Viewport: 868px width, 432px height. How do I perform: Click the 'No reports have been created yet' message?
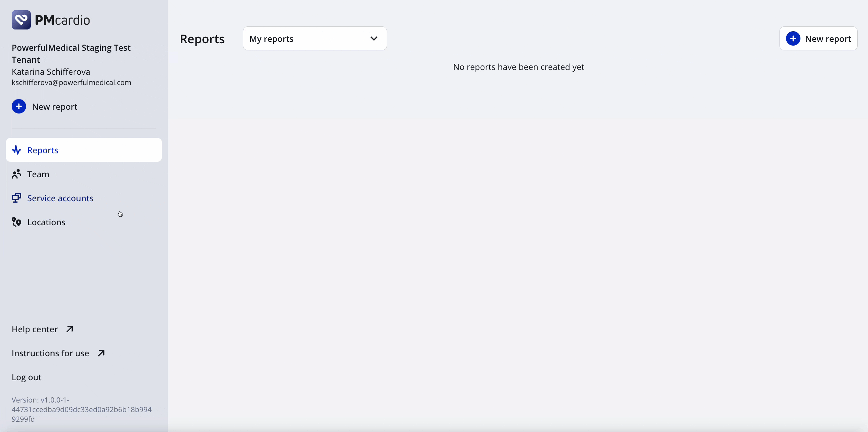(519, 67)
